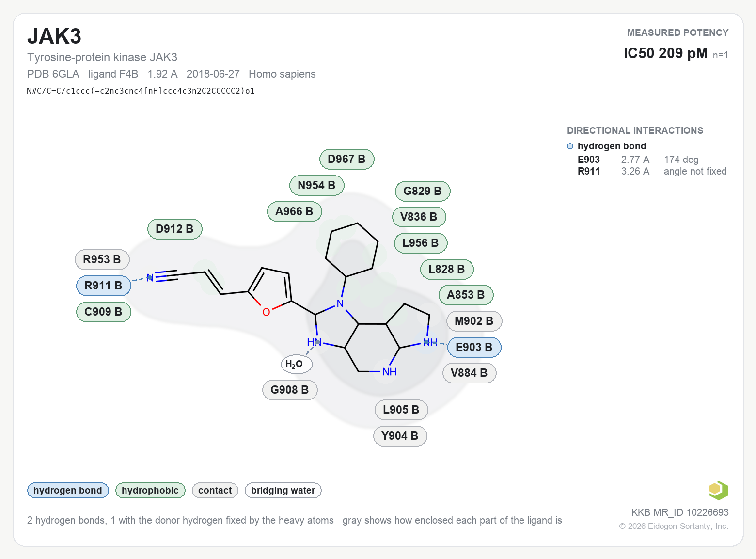Click residue label C909 B
Viewport: 756px width, 559px height.
[x=103, y=312]
